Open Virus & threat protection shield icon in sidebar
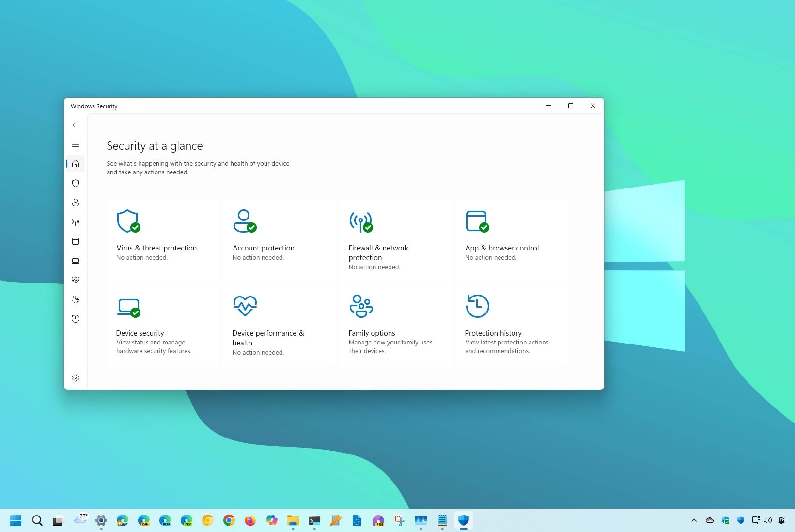The height and width of the screenshot is (532, 795). coord(76,183)
